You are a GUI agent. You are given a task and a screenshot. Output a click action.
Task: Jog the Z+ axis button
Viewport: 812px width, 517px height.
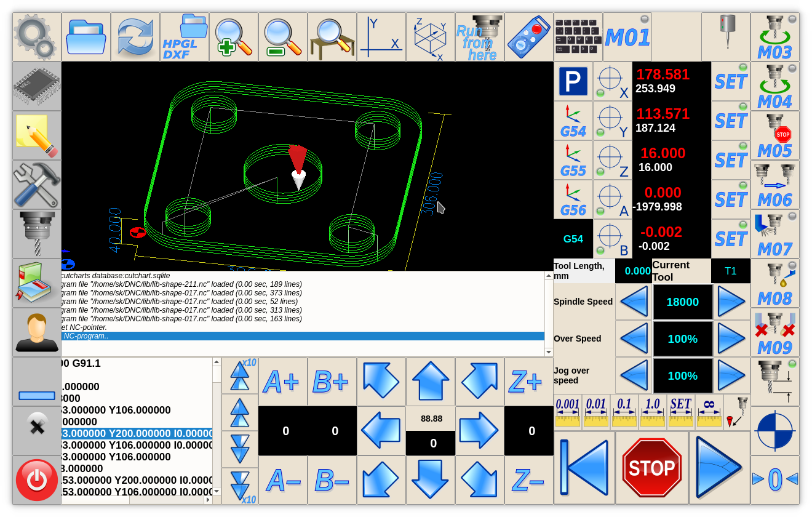(528, 382)
